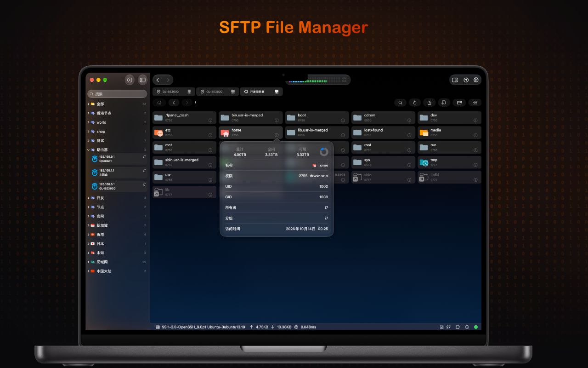Collapse the 路由器 group

click(x=88, y=150)
